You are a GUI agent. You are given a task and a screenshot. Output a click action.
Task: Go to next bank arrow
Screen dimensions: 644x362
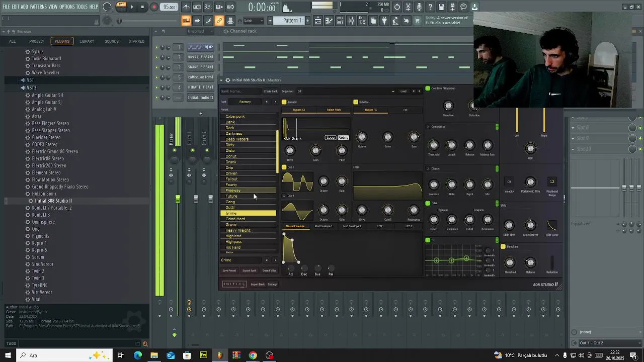tap(275, 102)
